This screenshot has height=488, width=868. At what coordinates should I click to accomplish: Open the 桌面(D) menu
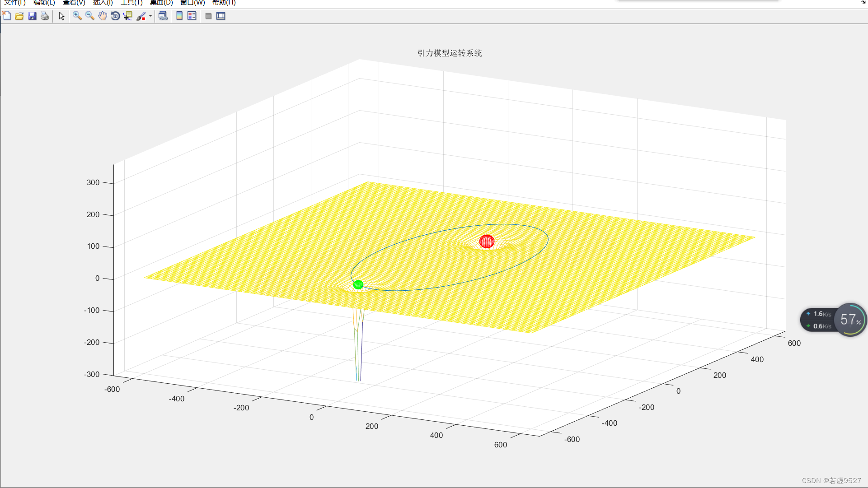(161, 3)
